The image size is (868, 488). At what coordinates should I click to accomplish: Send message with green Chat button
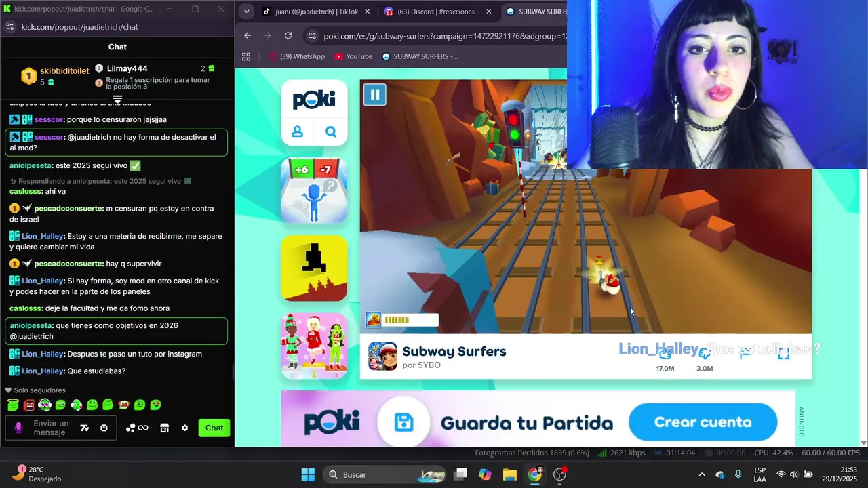(214, 428)
